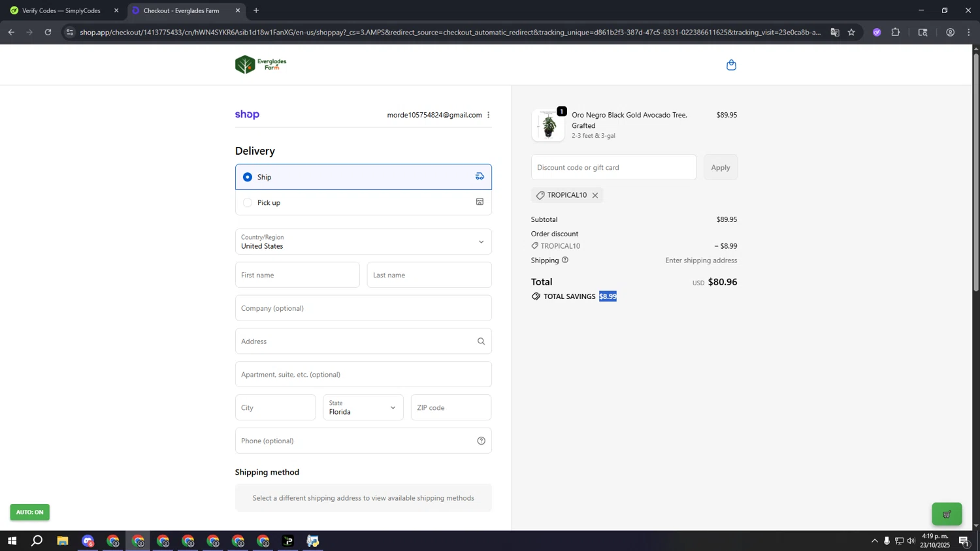Click the Discount code or gift card field

613,167
